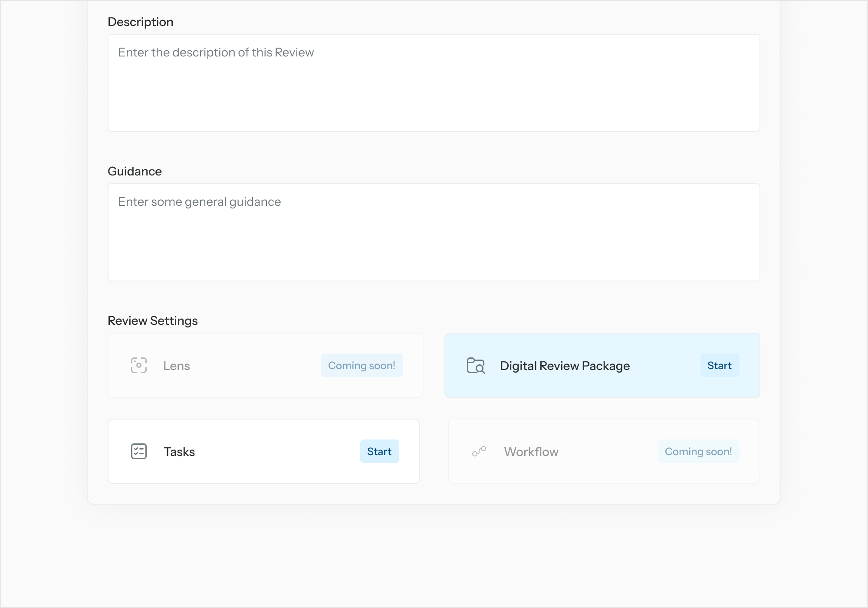The height and width of the screenshot is (608, 868).
Task: Click the Lens Coming soon badge
Action: tap(362, 365)
